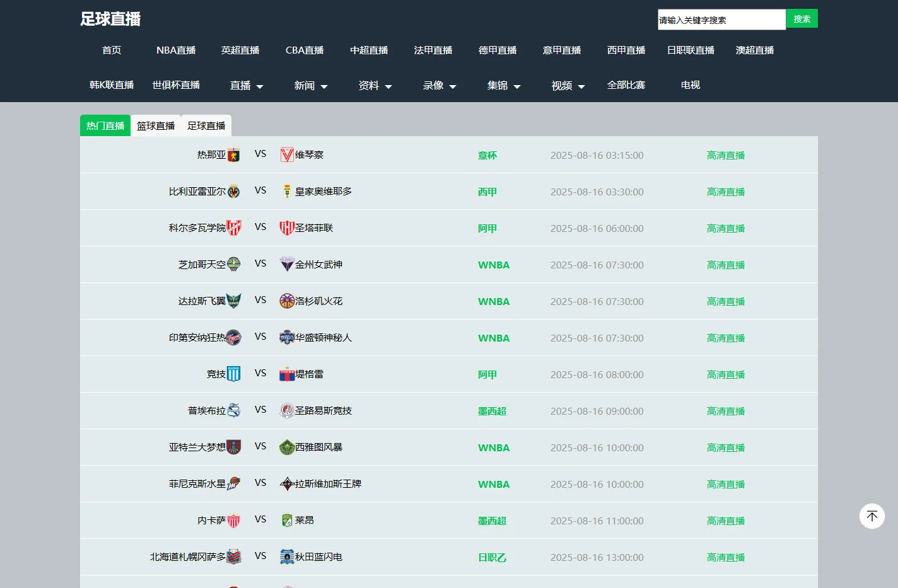Open 日职联直播 nav item
This screenshot has width=898, height=588.
coord(691,50)
